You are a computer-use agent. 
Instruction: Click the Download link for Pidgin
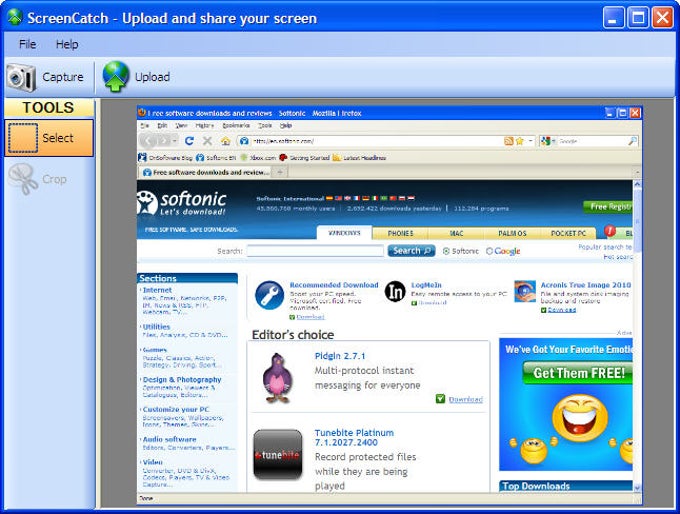(465, 399)
